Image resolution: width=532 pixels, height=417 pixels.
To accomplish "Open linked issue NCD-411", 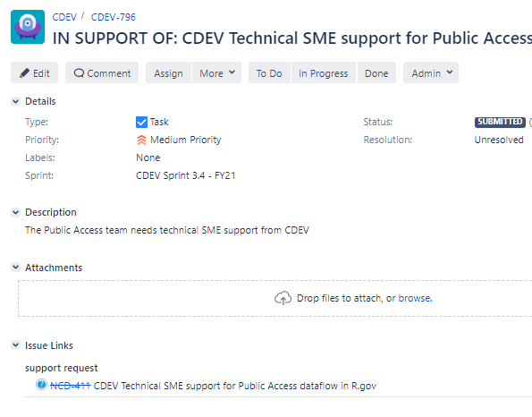I will click(71, 386).
